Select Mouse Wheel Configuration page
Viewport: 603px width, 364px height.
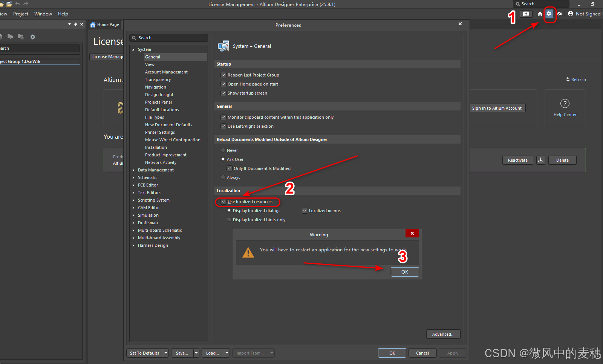pos(173,140)
